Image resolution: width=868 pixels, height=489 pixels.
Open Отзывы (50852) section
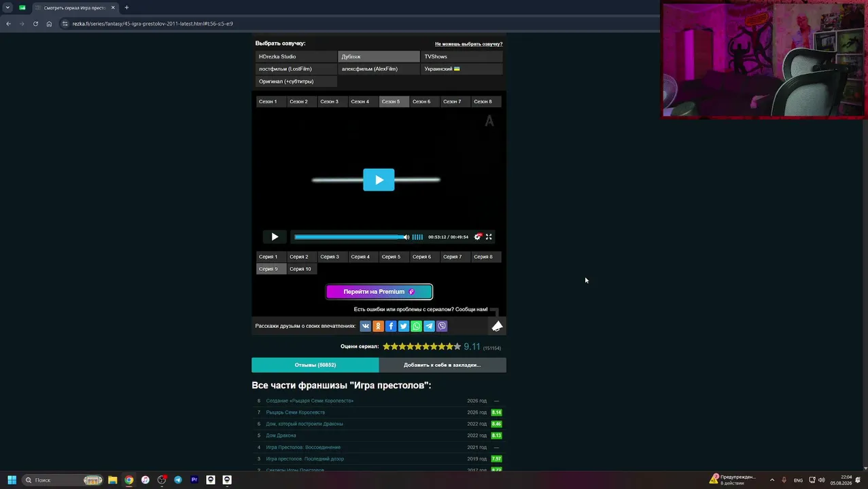[x=315, y=365]
